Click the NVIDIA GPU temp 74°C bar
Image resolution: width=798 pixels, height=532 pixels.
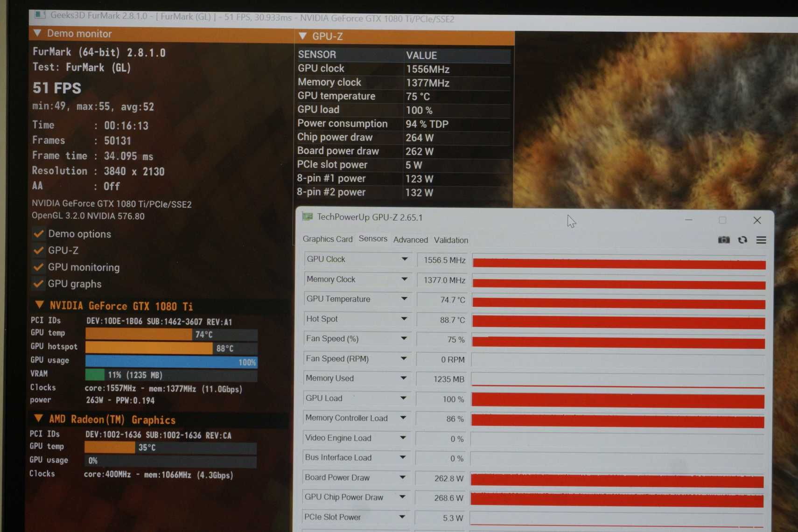pyautogui.click(x=171, y=334)
